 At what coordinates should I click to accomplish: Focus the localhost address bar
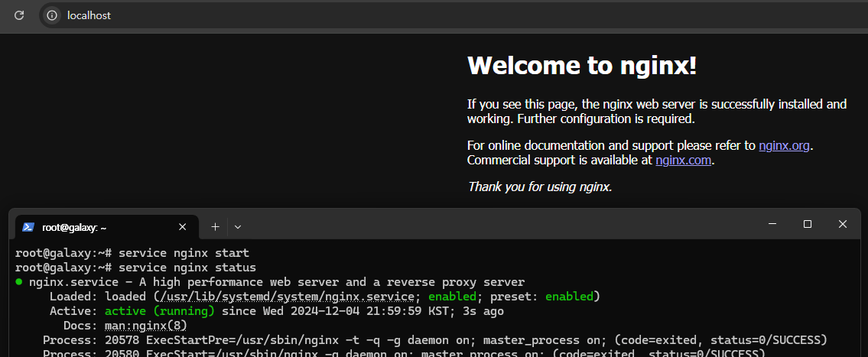(x=454, y=15)
